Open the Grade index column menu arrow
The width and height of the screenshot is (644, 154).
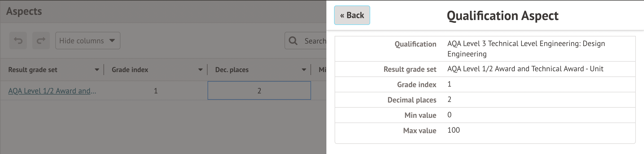coord(200,70)
